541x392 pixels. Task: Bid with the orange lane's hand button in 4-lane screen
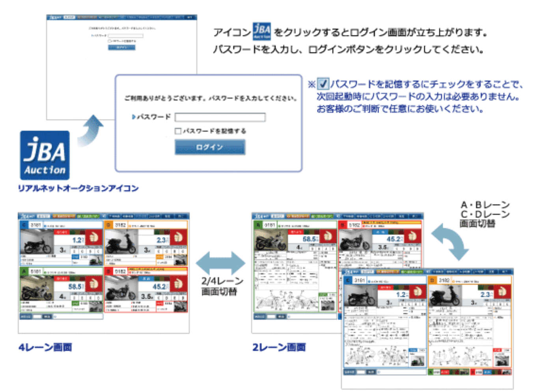(179, 237)
